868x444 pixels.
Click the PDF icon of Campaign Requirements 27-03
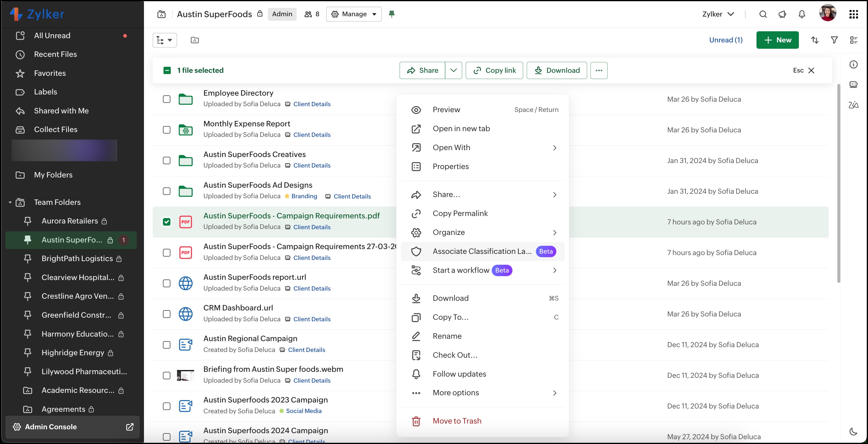coord(185,252)
